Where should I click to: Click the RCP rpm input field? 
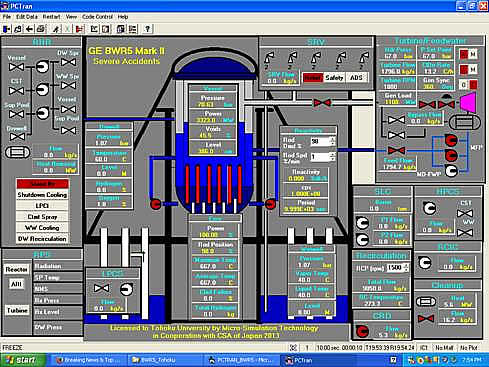coord(395,268)
